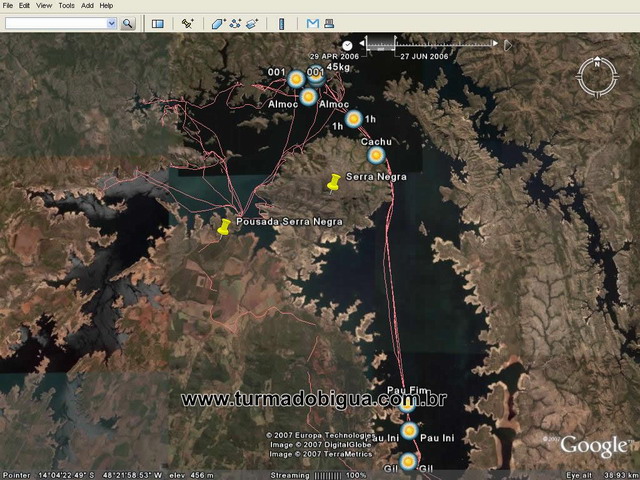Click the 'Pousada Serra Negra' placemark label
The height and width of the screenshot is (480, 640).
(x=289, y=222)
